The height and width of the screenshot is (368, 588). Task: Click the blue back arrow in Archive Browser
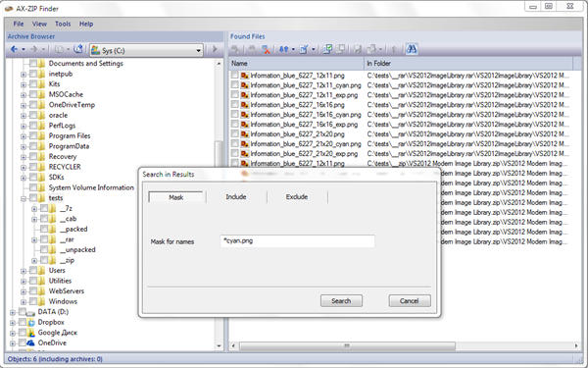tap(14, 49)
